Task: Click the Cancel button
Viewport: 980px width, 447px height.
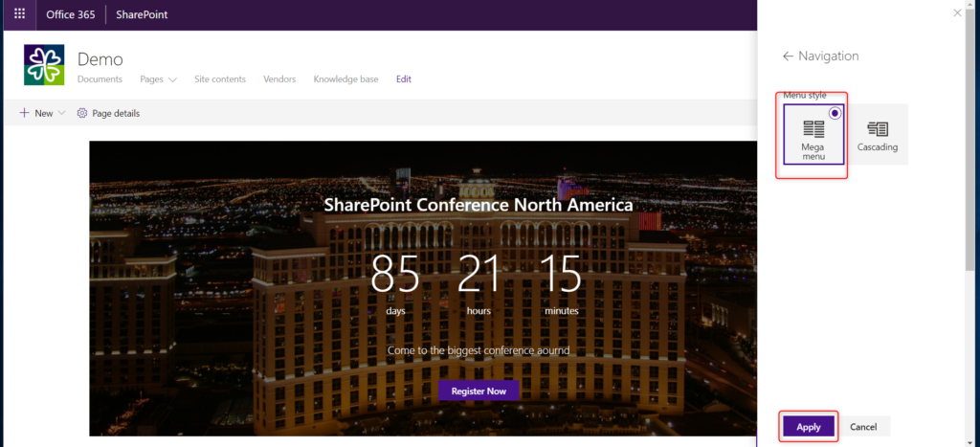Action: pos(863,427)
